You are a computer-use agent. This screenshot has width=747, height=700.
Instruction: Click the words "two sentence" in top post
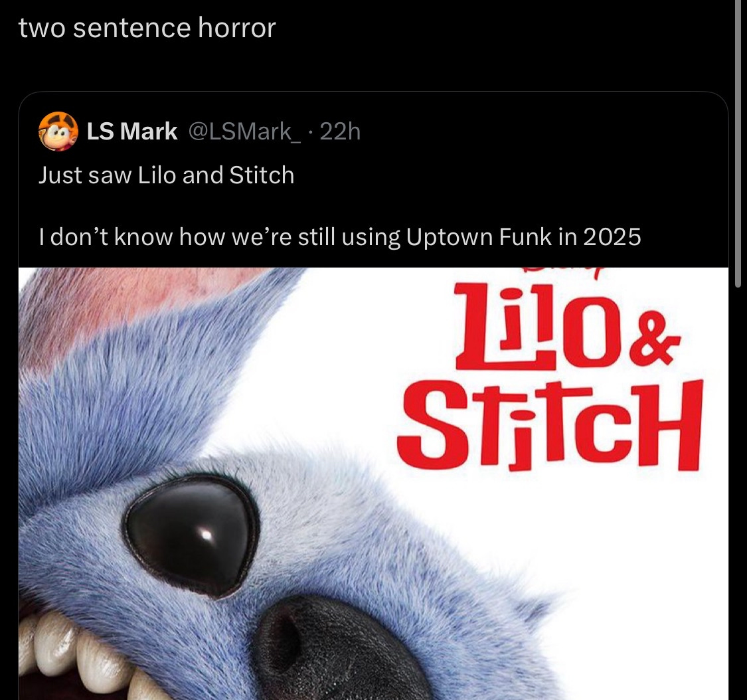tap(105, 28)
